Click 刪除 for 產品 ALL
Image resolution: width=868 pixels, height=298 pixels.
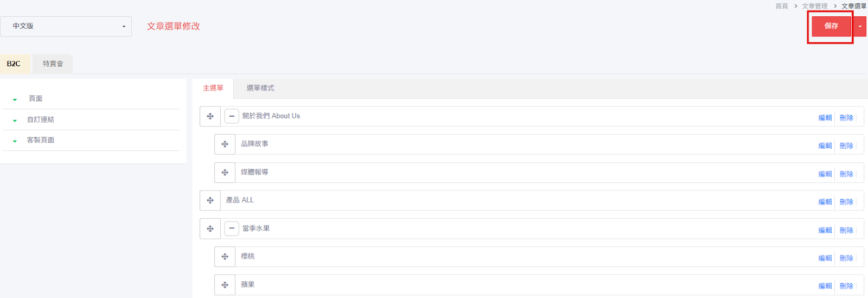click(846, 201)
